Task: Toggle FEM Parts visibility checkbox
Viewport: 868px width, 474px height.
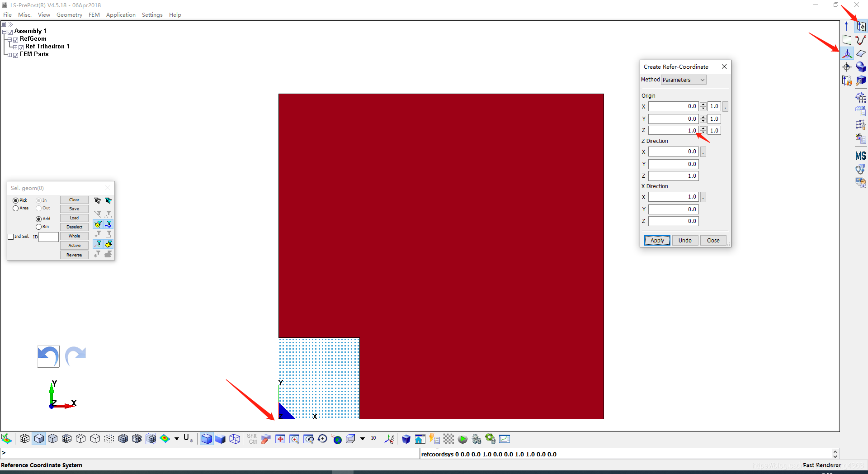Action: (16, 55)
